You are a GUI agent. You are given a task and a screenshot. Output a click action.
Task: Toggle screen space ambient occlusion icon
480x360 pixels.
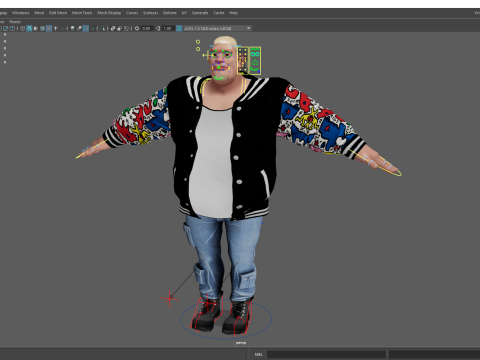click(72, 28)
